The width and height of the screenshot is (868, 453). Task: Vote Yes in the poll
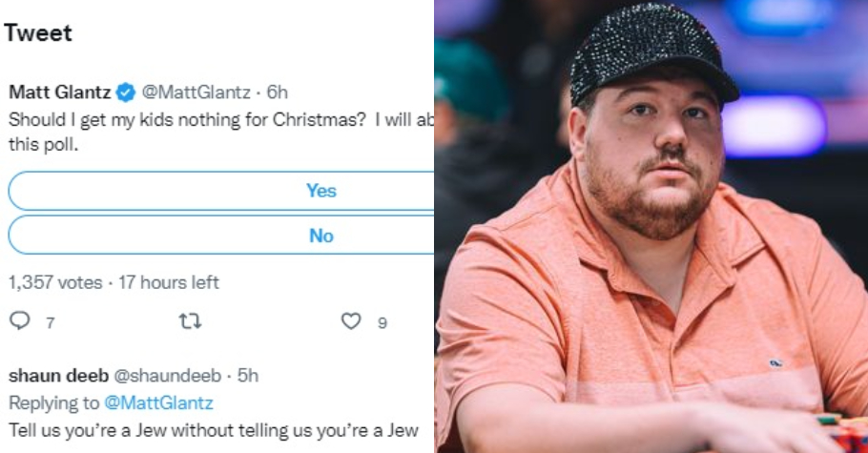click(221, 191)
